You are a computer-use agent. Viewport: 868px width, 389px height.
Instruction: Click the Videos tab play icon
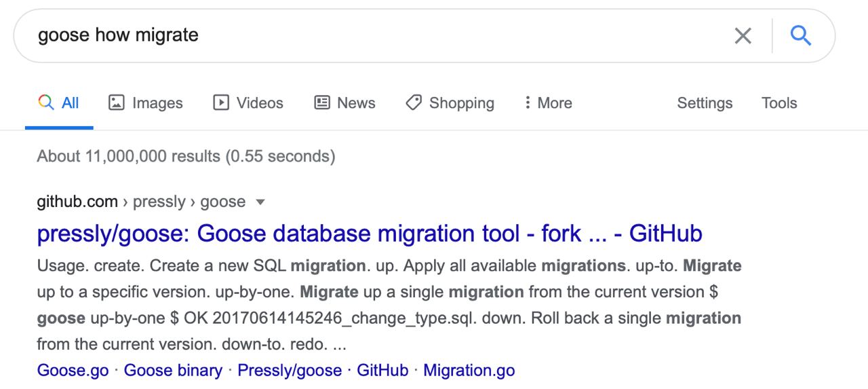(x=221, y=103)
